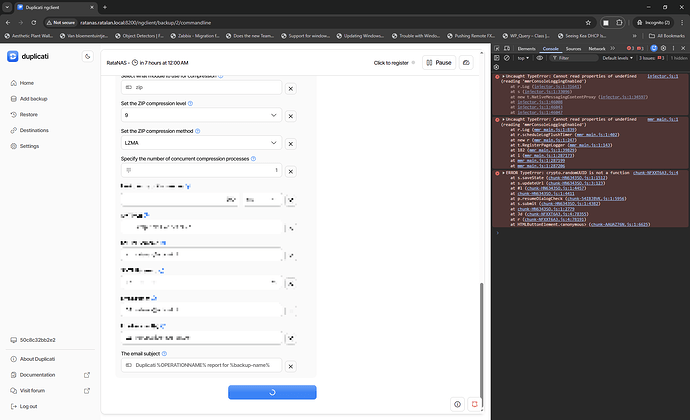Toggle the console sidebar
The height and width of the screenshot is (420, 690).
pos(497,58)
